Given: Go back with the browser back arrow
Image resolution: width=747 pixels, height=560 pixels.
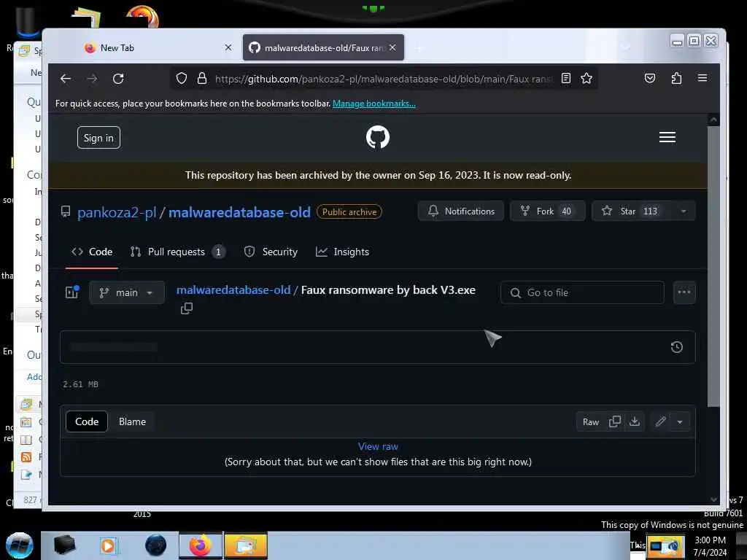Looking at the screenshot, I should pyautogui.click(x=65, y=79).
